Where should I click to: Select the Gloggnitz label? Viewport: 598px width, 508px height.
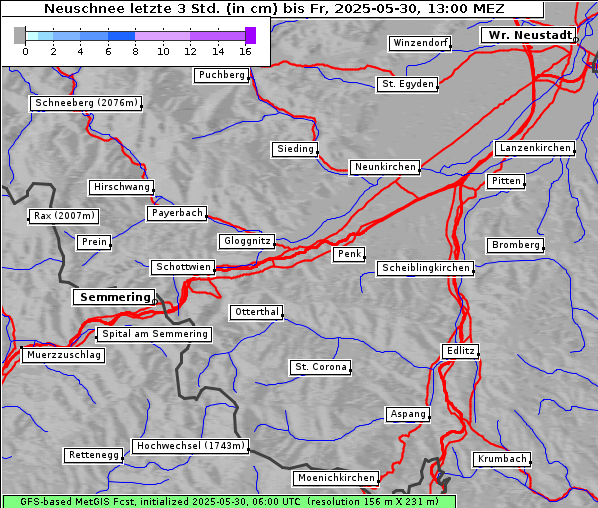(247, 241)
